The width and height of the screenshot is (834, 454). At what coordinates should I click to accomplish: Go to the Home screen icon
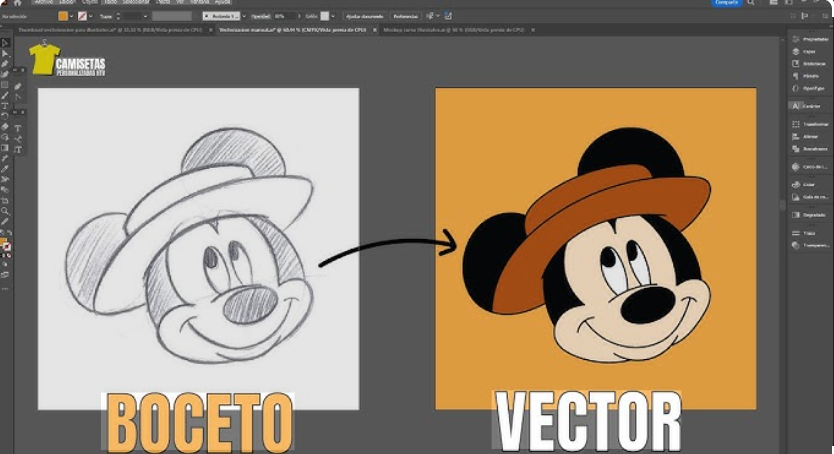16,3
